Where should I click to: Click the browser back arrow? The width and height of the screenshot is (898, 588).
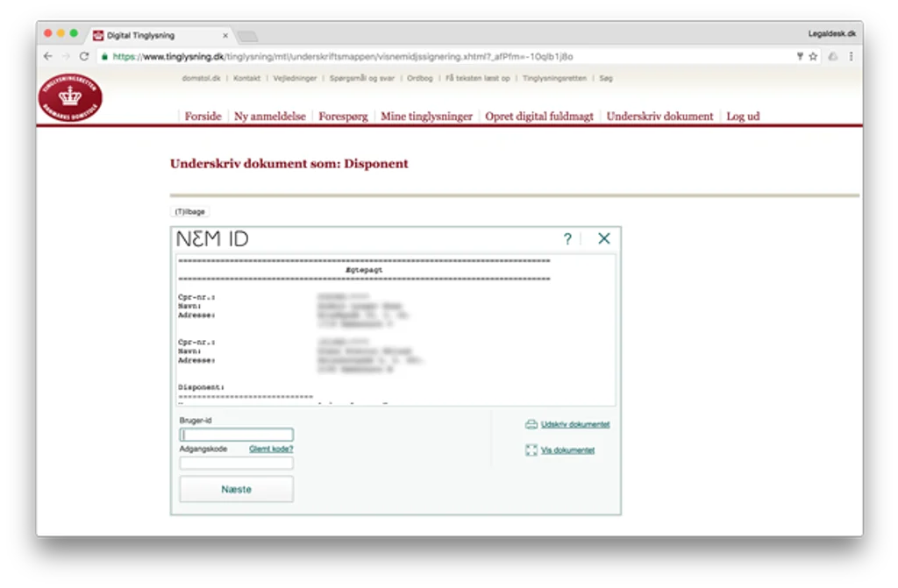[x=48, y=56]
